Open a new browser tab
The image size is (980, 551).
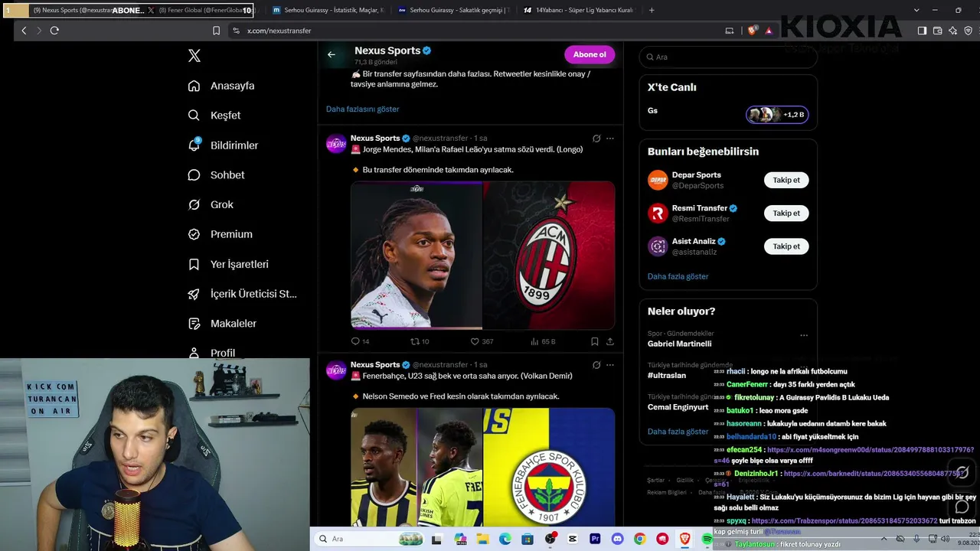[652, 10]
